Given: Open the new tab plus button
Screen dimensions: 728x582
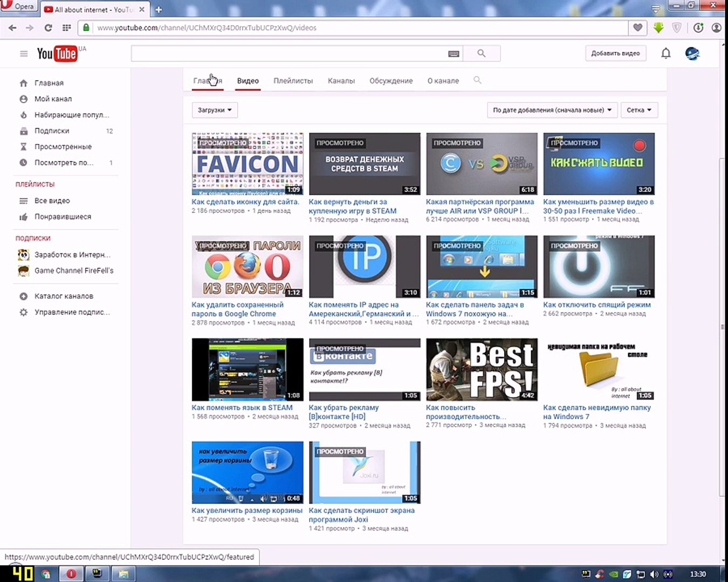Looking at the screenshot, I should point(159,10).
